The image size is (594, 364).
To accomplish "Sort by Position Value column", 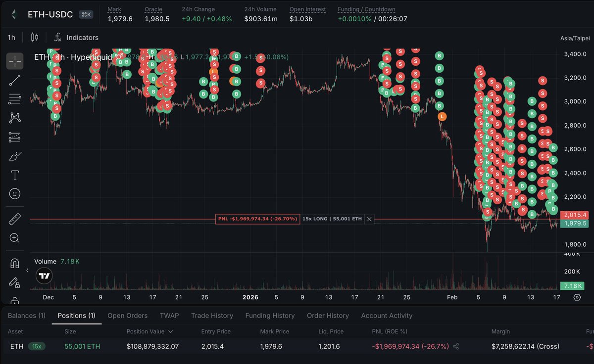I will pyautogui.click(x=150, y=331).
